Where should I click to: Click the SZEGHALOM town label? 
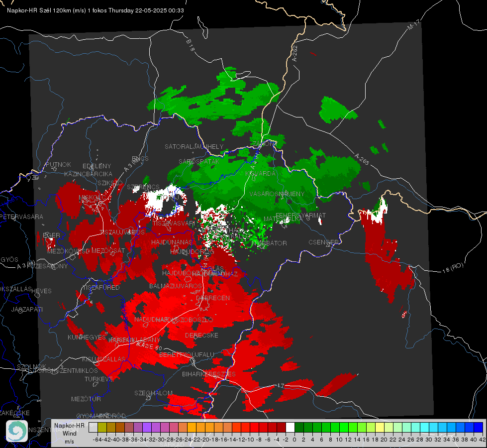click(153, 393)
